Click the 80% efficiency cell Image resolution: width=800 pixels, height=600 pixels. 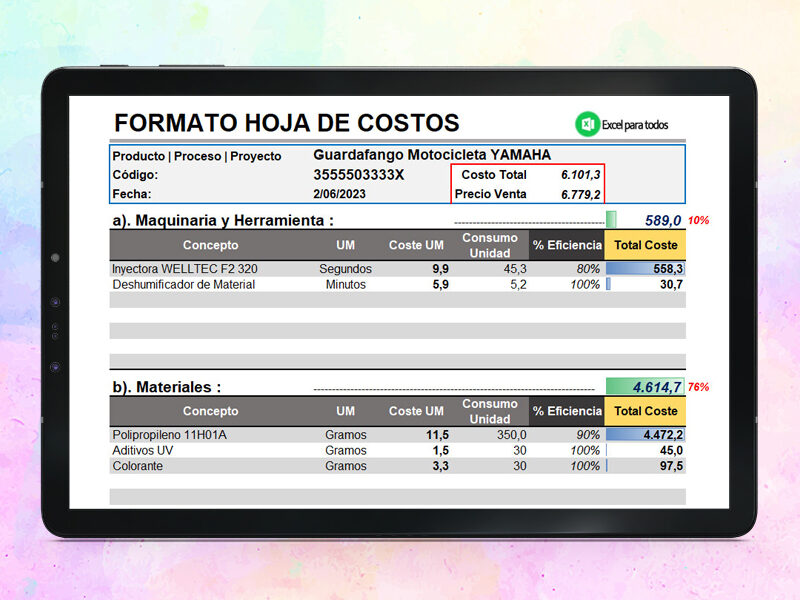click(x=588, y=269)
